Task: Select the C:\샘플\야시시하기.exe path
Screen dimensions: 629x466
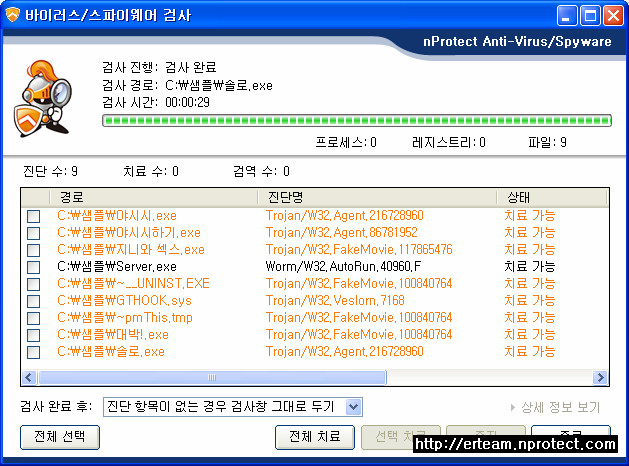Action: [129, 233]
